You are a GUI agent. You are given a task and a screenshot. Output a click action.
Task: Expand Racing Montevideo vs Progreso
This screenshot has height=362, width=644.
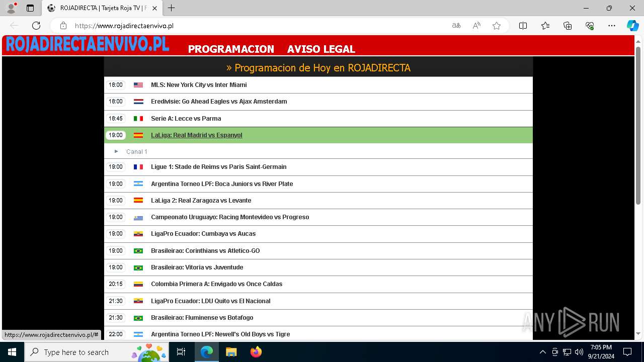[x=318, y=217]
